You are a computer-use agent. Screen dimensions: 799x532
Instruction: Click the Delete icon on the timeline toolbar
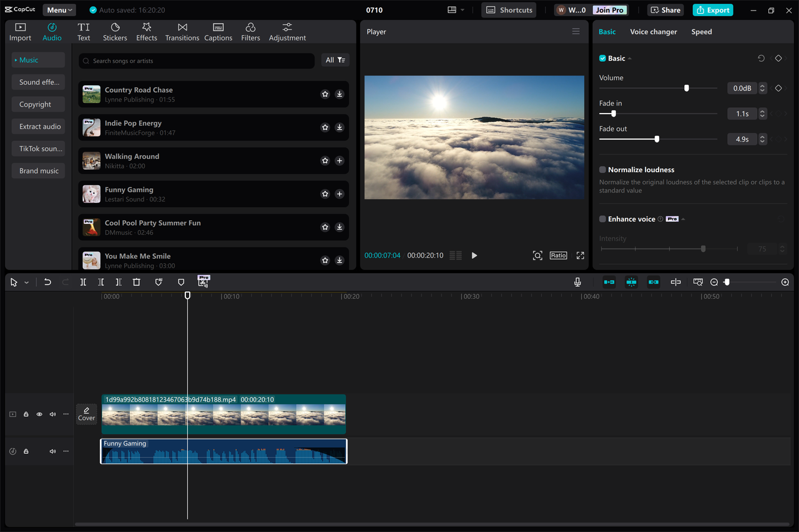[x=137, y=282]
